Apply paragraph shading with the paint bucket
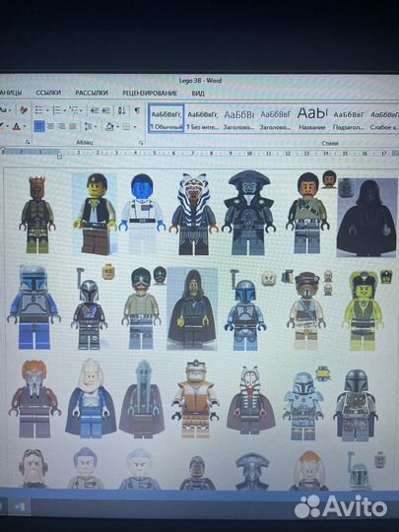The width and height of the screenshot is (399, 532). tap(109, 126)
